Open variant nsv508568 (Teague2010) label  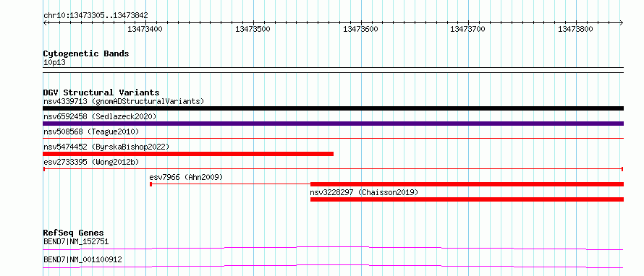click(x=91, y=131)
